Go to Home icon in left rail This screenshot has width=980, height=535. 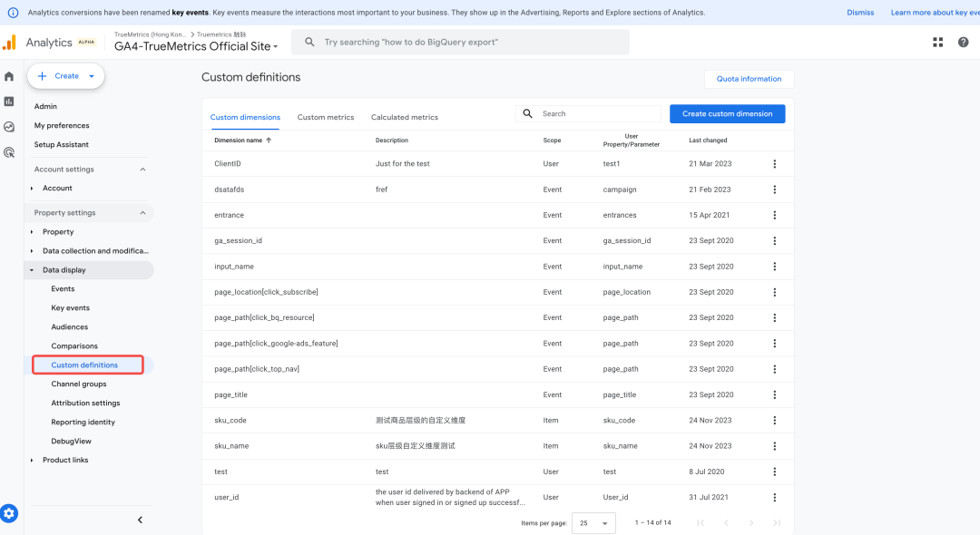(x=9, y=76)
